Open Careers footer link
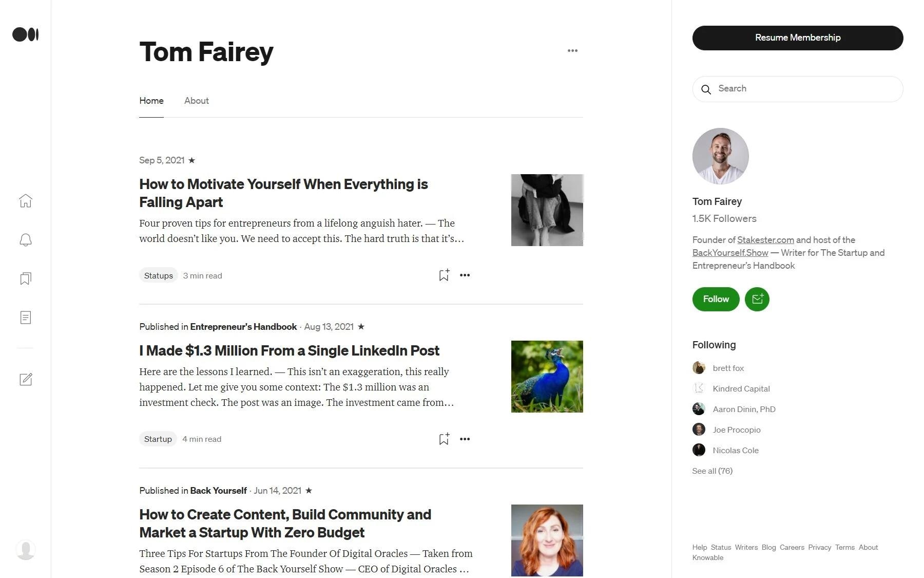This screenshot has height=578, width=924. coord(792,547)
